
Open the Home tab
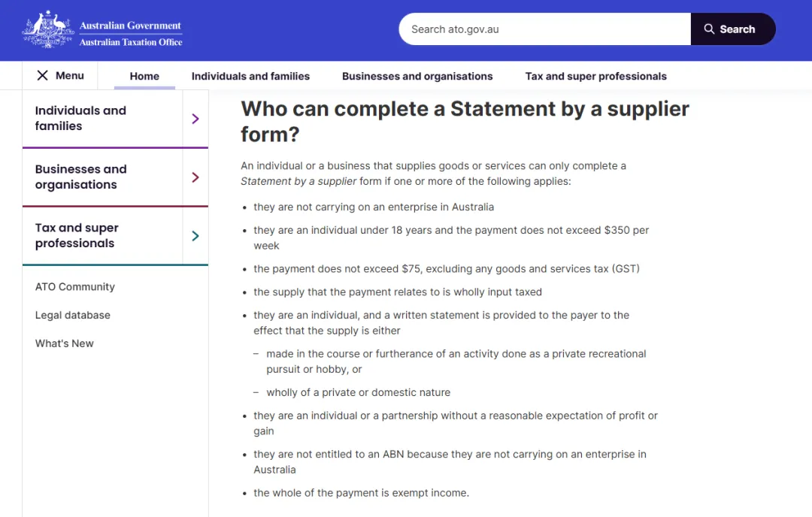(144, 76)
